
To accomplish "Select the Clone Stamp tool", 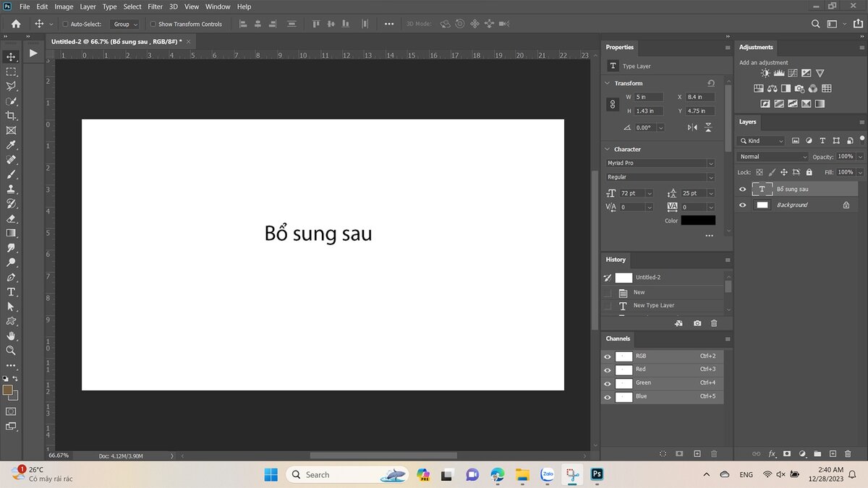I will pyautogui.click(x=11, y=189).
